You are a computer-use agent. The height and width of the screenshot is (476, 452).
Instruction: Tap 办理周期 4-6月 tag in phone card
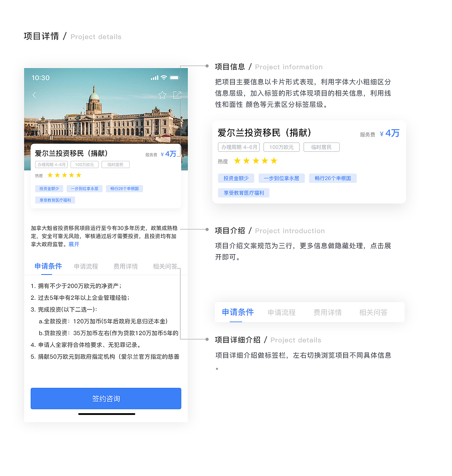pyautogui.click(x=52, y=165)
